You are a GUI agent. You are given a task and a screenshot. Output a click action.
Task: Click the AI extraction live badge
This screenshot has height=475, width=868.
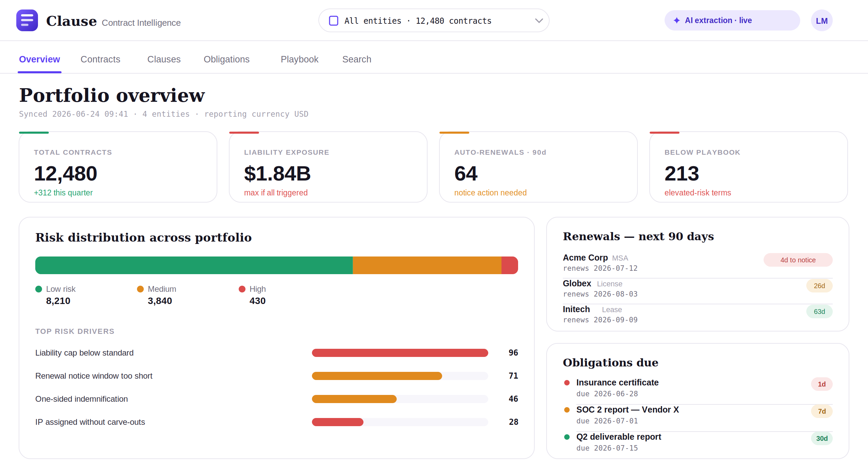[x=732, y=20]
